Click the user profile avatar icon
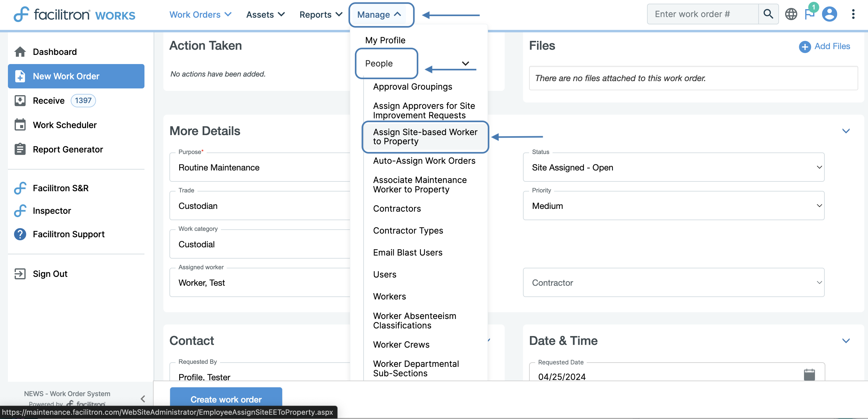The height and width of the screenshot is (419, 868). (829, 14)
